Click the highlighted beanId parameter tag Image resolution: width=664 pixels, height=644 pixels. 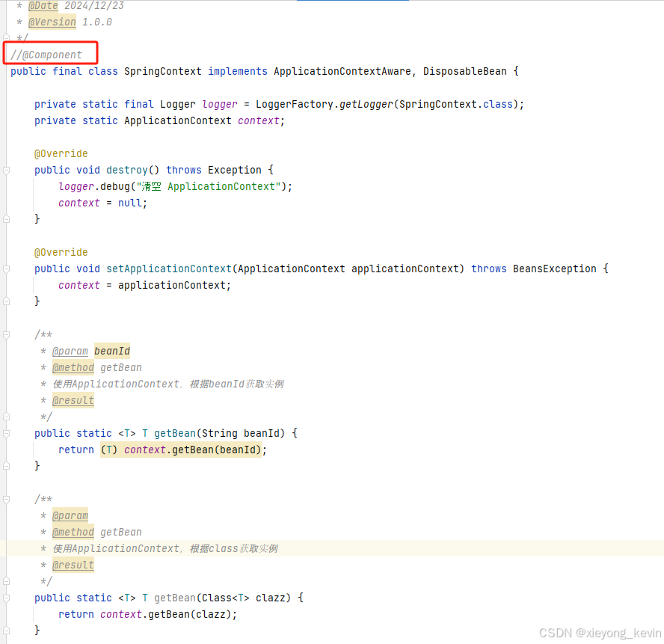pyautogui.click(x=111, y=350)
